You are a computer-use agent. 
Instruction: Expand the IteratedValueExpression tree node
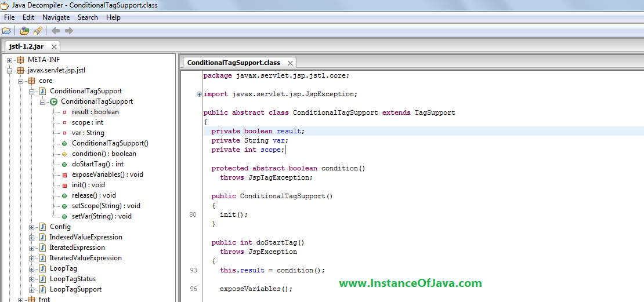(32, 259)
